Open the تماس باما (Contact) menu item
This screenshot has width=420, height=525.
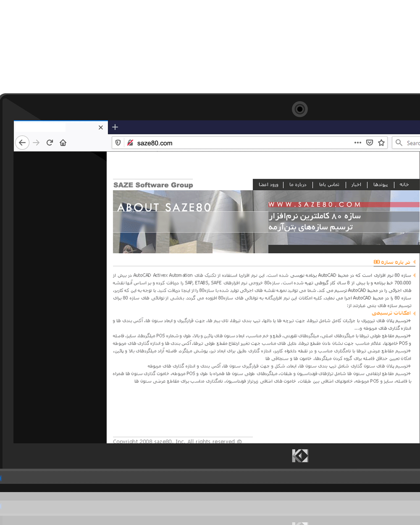tap(329, 184)
